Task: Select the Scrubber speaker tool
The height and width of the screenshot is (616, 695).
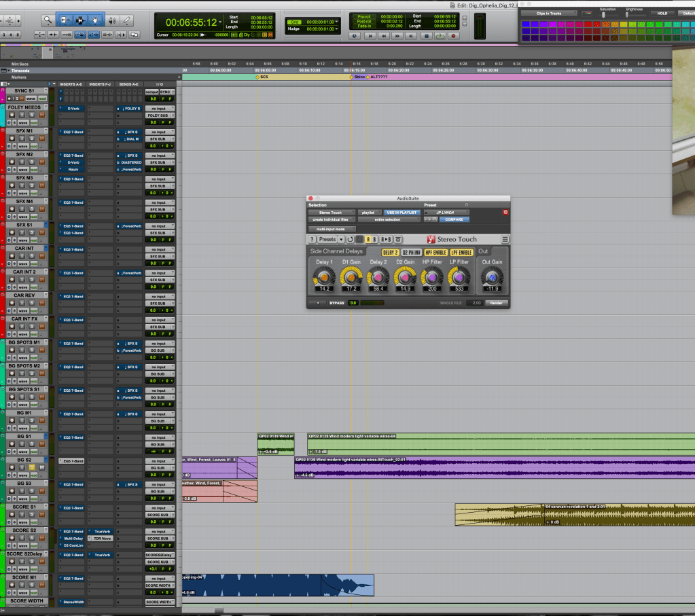Action: [x=111, y=20]
